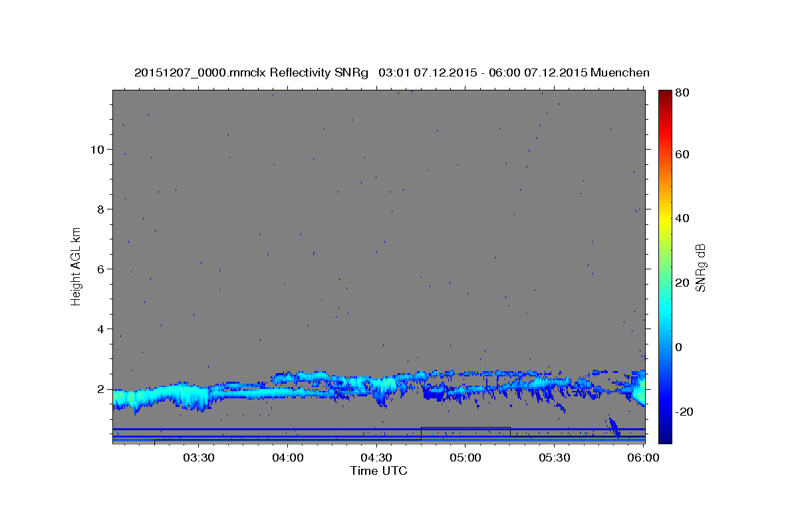Click the colorbar value 40

(x=682, y=218)
